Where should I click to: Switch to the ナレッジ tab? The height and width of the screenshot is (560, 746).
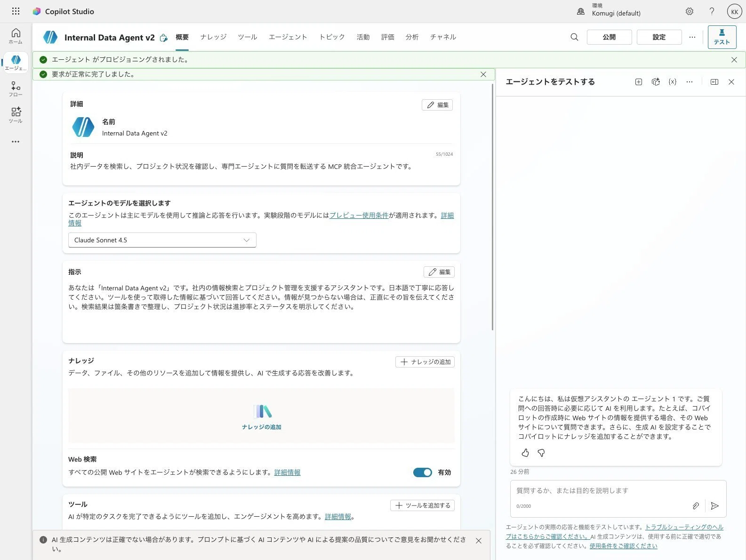213,37
